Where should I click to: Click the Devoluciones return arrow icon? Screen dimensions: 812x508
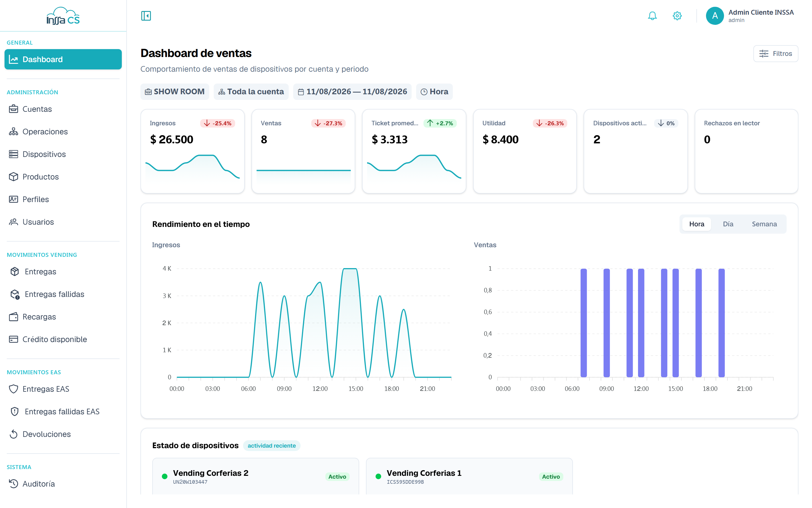pos(14,434)
